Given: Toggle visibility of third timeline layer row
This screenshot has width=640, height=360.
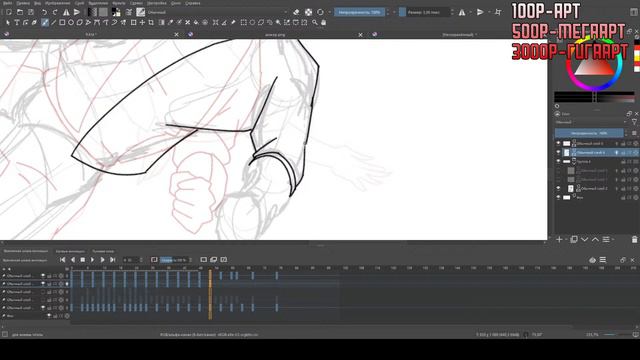Looking at the screenshot, I should click(x=43, y=292).
